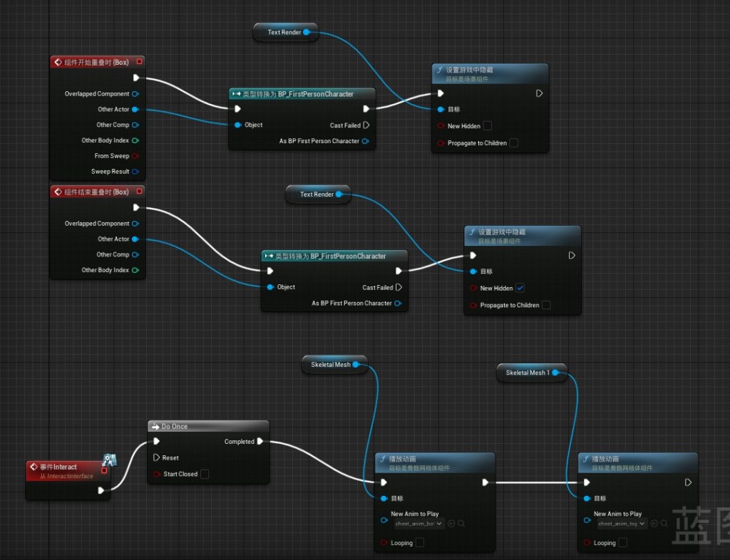Uncheck New Hidden on the second hide node
The width and height of the screenshot is (730, 560).
point(520,288)
